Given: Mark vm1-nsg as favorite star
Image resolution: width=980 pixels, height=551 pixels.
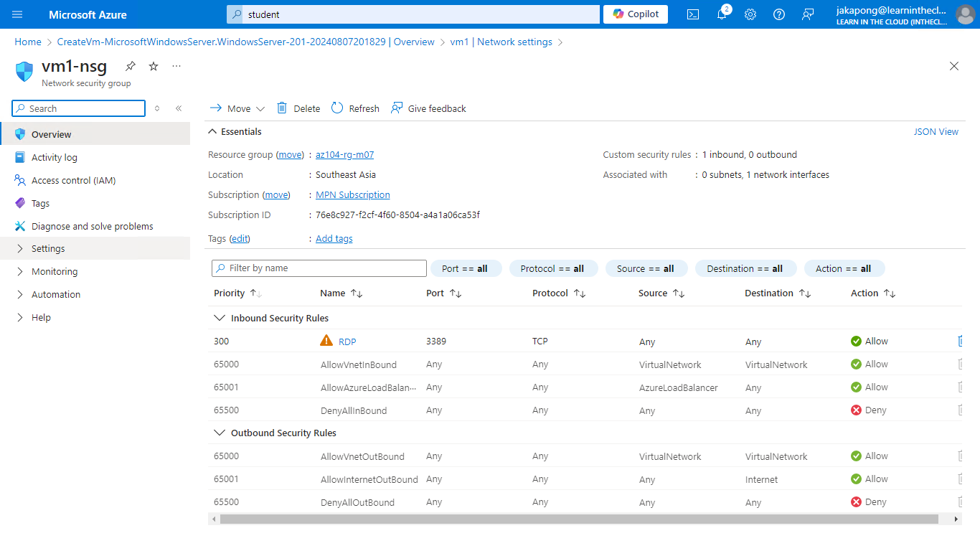Looking at the screenshot, I should pyautogui.click(x=154, y=66).
